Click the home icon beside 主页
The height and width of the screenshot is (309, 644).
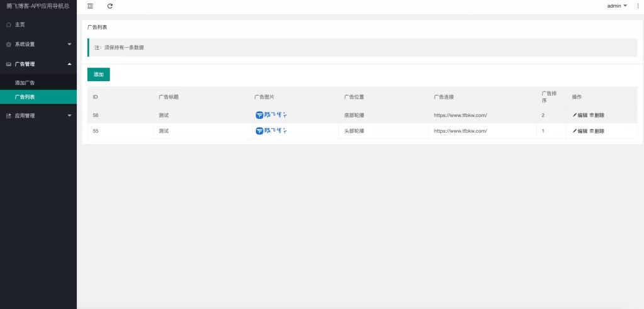[x=8, y=25]
